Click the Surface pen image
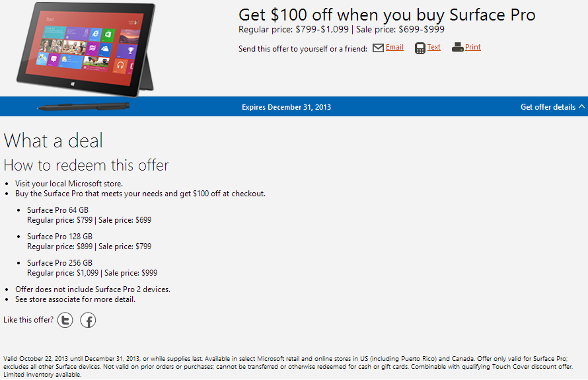The image size is (588, 380). pyautogui.click(x=83, y=106)
